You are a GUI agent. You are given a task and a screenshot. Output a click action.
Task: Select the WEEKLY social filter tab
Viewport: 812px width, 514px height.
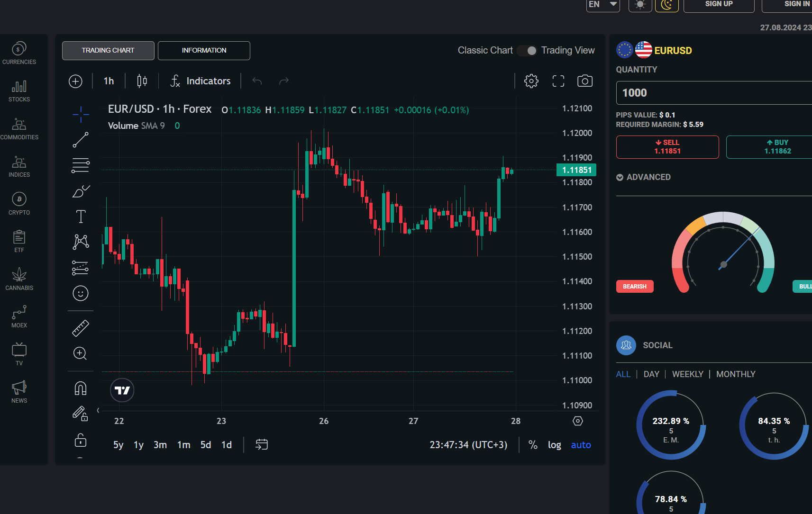click(687, 374)
